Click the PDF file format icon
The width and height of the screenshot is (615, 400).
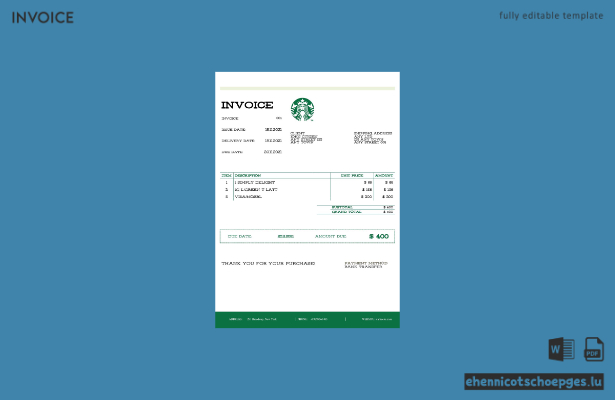[x=594, y=349]
